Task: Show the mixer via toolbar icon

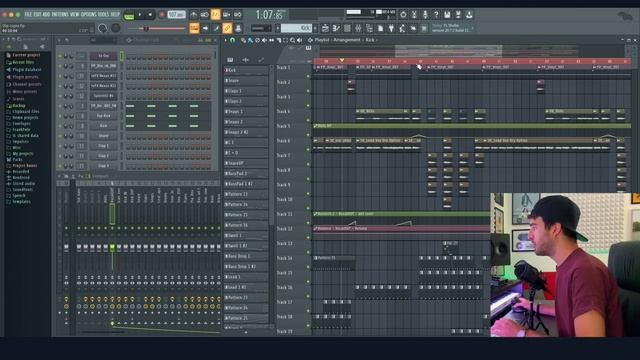Action: [358, 28]
